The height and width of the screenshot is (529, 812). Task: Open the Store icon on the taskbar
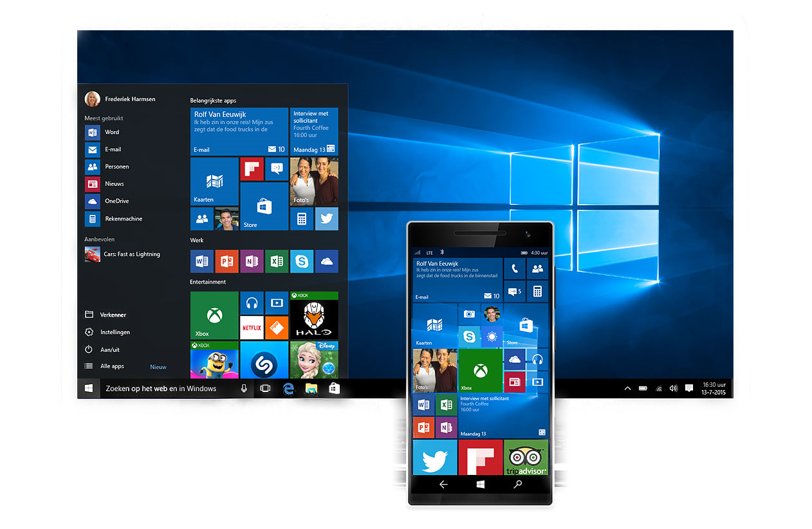coord(334,389)
